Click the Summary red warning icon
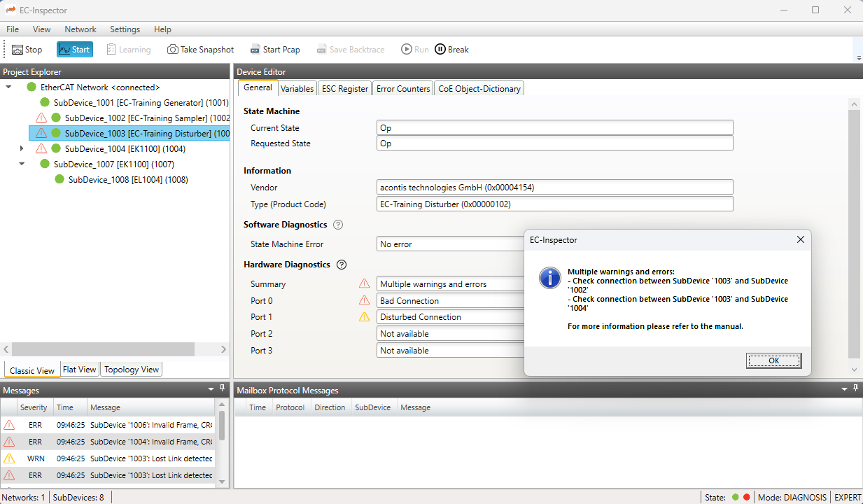 [x=364, y=283]
